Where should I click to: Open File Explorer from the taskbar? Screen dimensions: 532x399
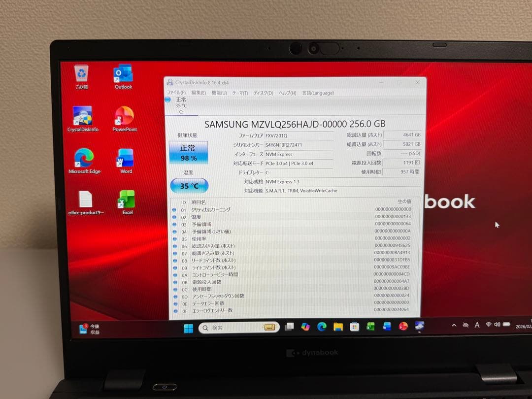pyautogui.click(x=337, y=326)
